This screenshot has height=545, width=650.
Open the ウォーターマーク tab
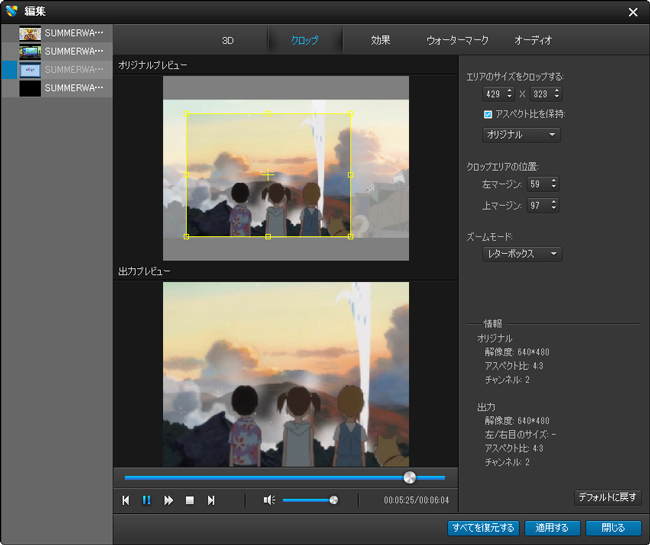457,40
